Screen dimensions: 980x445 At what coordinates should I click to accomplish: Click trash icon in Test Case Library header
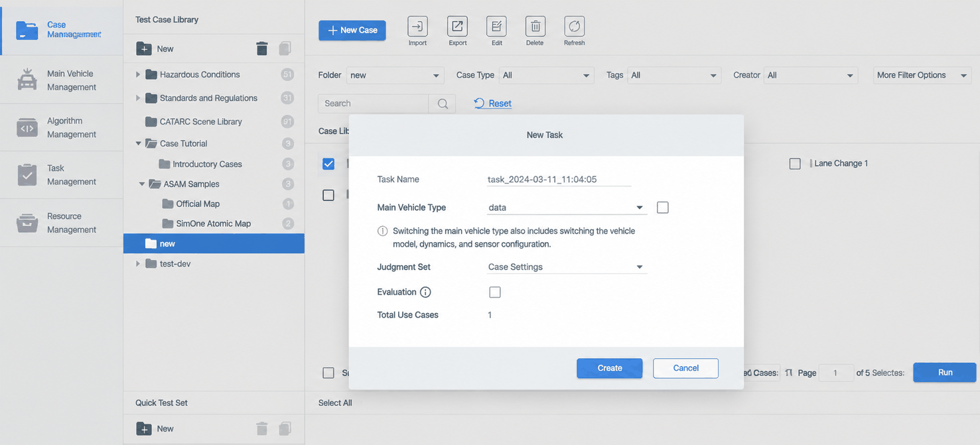[262, 48]
